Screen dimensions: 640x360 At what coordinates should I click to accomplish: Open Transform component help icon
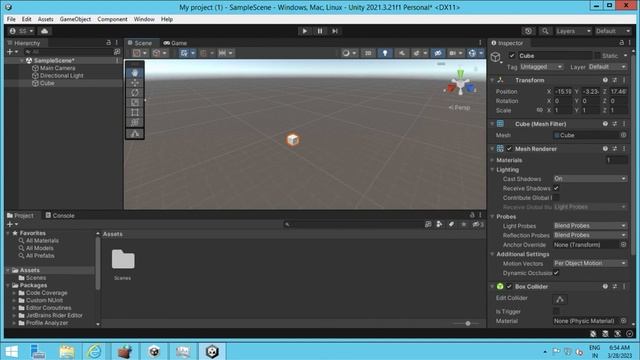coord(605,80)
